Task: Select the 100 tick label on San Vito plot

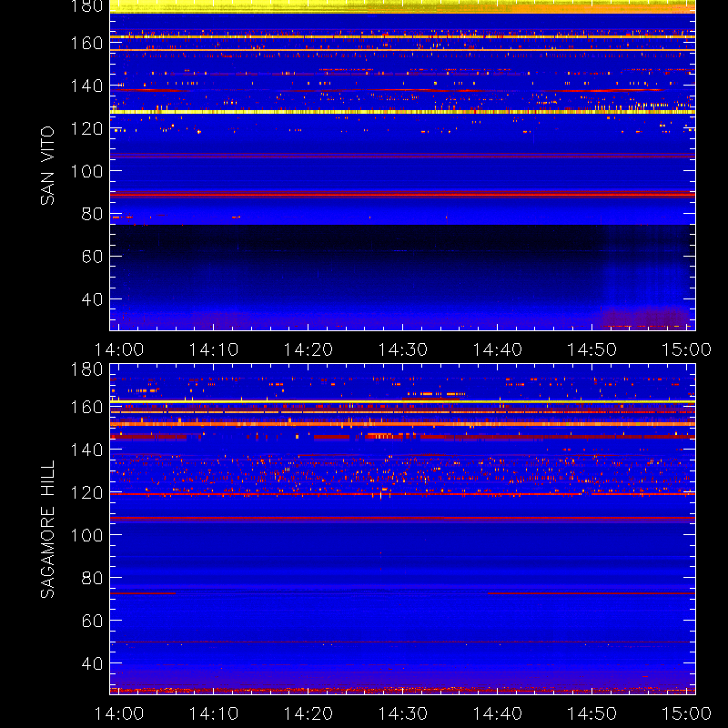Action: click(86, 171)
